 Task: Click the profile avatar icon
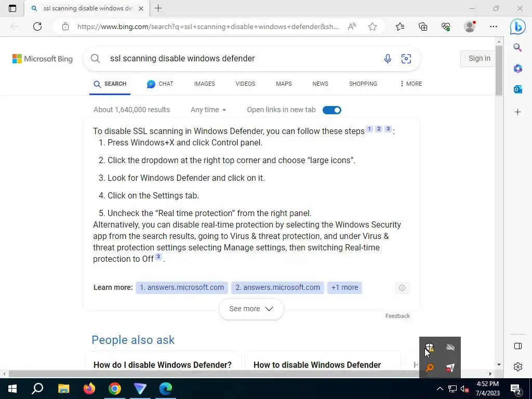click(x=470, y=26)
